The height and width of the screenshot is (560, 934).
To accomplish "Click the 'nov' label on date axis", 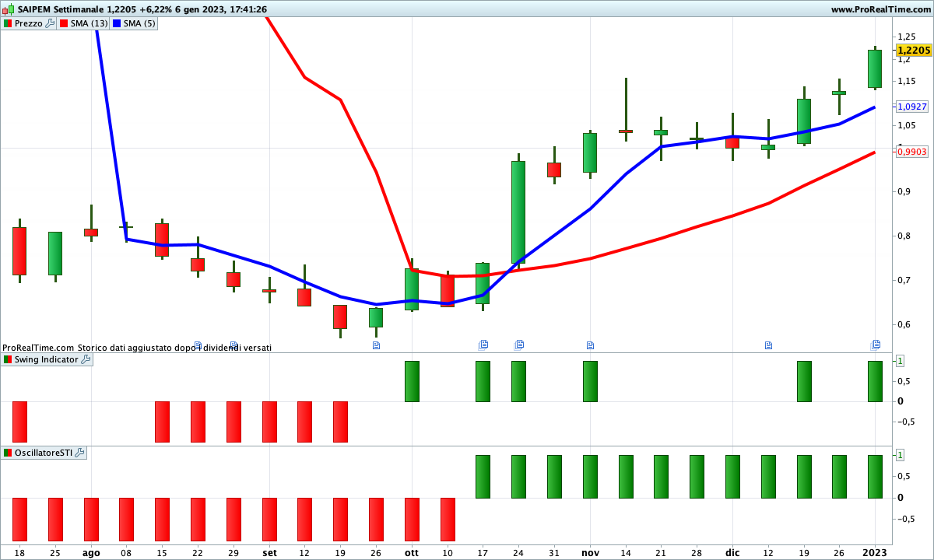I will (x=590, y=553).
